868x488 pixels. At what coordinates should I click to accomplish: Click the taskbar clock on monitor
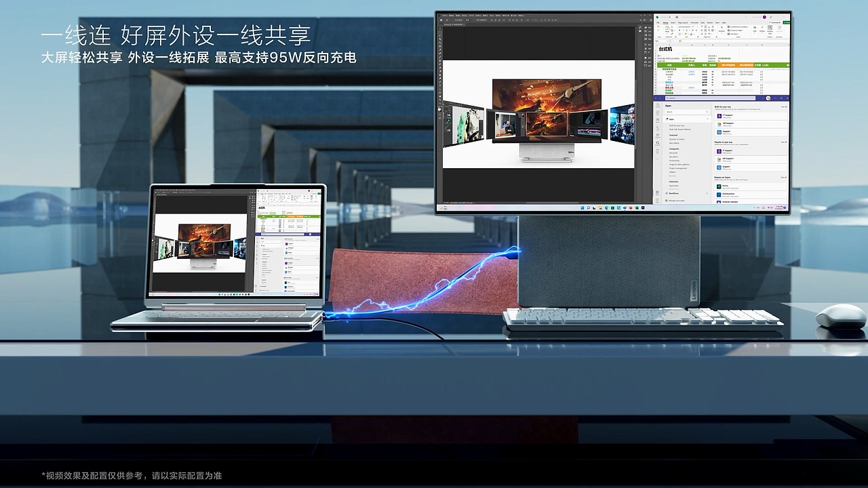pyautogui.click(x=779, y=207)
